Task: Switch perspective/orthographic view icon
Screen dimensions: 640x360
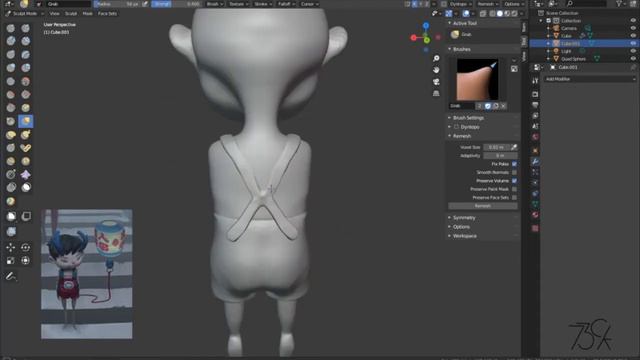Action: click(436, 93)
